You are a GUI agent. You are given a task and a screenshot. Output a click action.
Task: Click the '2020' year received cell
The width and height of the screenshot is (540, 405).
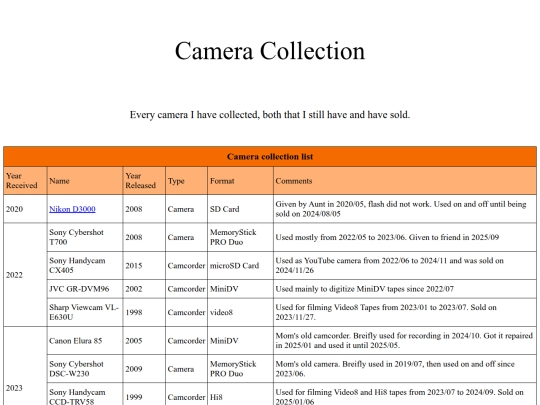point(25,209)
